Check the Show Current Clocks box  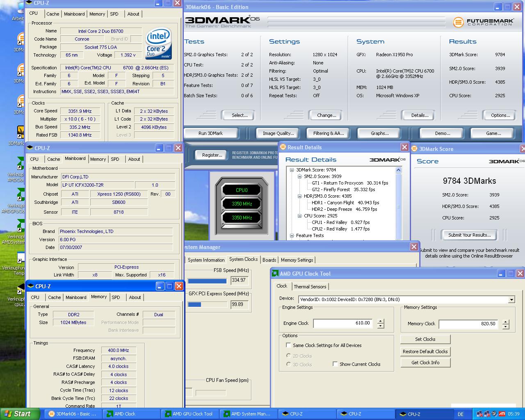(x=335, y=364)
